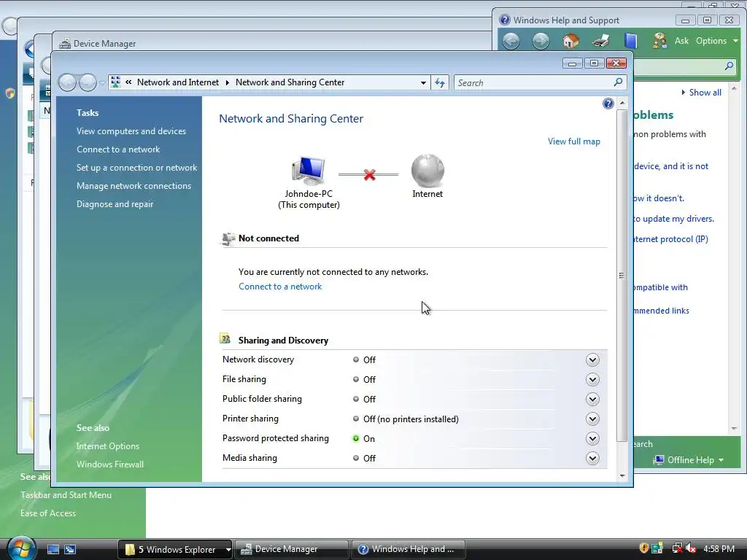Click View computers and devices task
The width and height of the screenshot is (747, 560).
point(131,131)
